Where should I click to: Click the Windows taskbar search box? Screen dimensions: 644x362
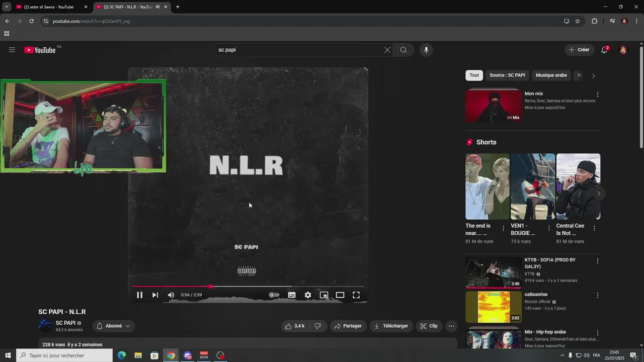click(64, 355)
